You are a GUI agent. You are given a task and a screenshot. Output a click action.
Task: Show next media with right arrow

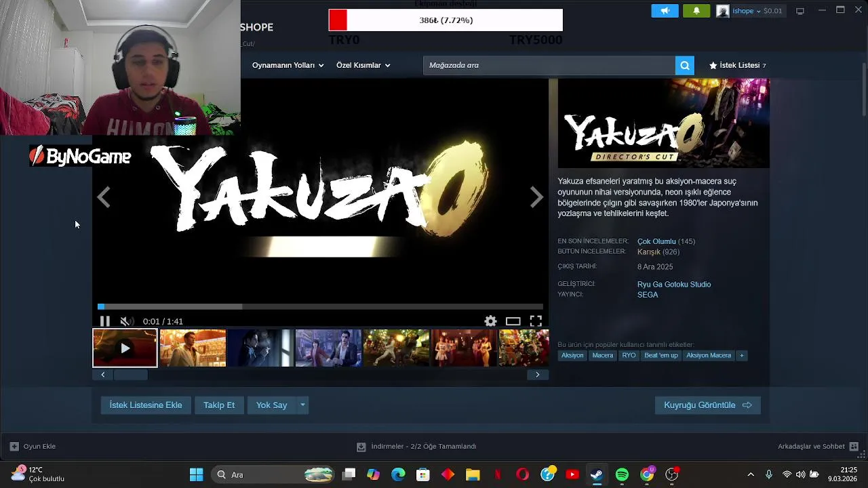pos(537,197)
